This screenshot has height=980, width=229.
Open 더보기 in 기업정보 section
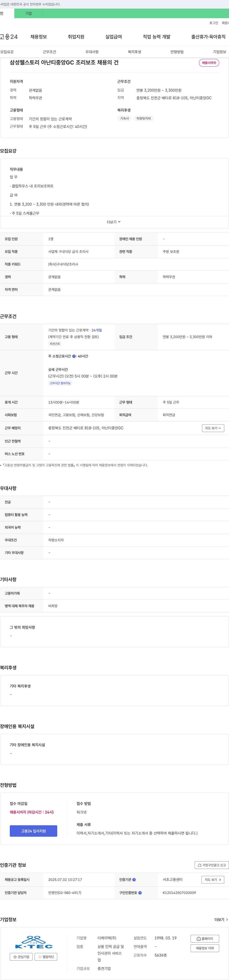point(221,920)
